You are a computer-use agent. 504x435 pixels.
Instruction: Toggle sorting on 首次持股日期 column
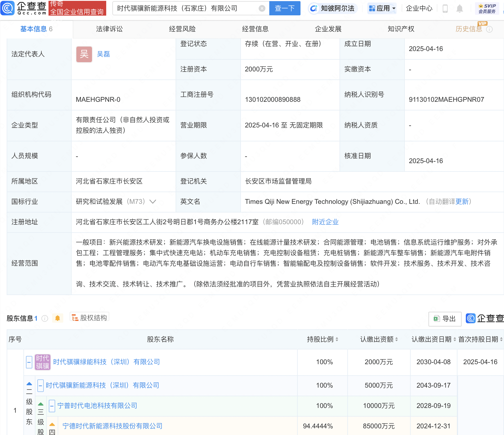click(501, 340)
